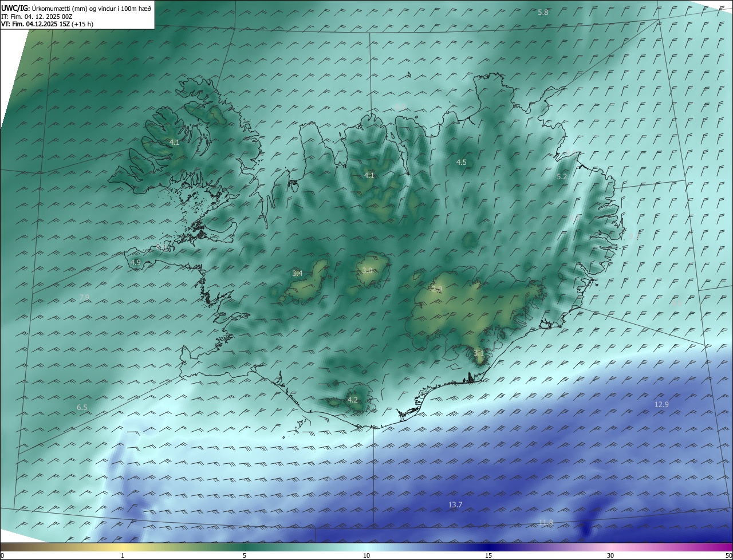Click the legend tick label 50
Viewport: 733px width, 560px height.
729,555
